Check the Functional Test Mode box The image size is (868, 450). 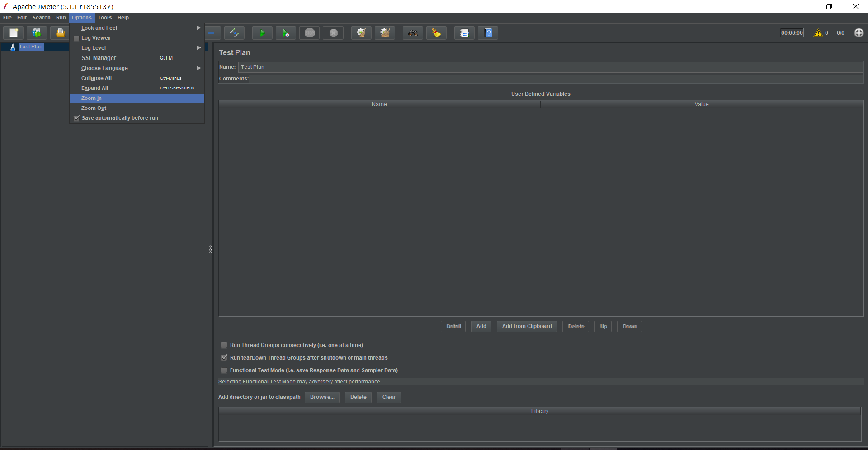224,370
